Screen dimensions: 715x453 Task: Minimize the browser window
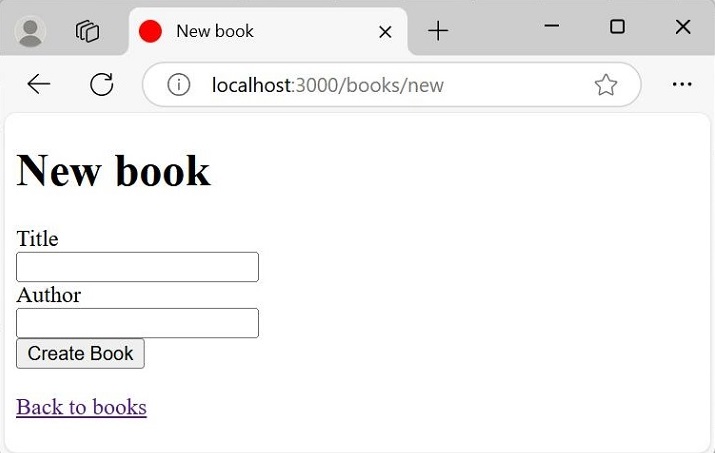(x=551, y=27)
